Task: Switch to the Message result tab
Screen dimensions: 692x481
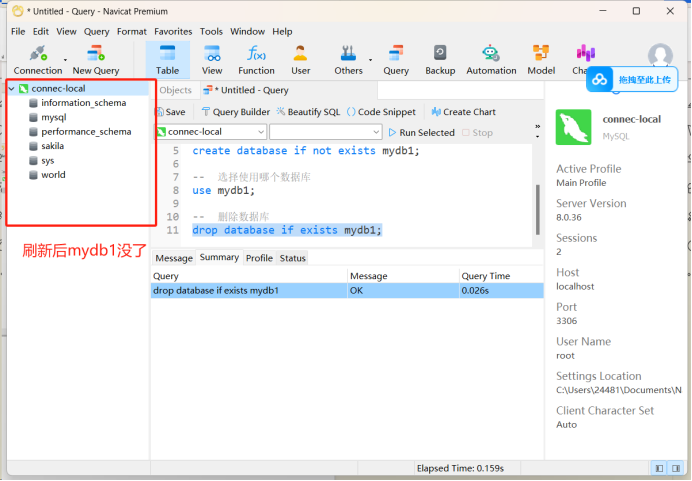Action: pos(174,258)
